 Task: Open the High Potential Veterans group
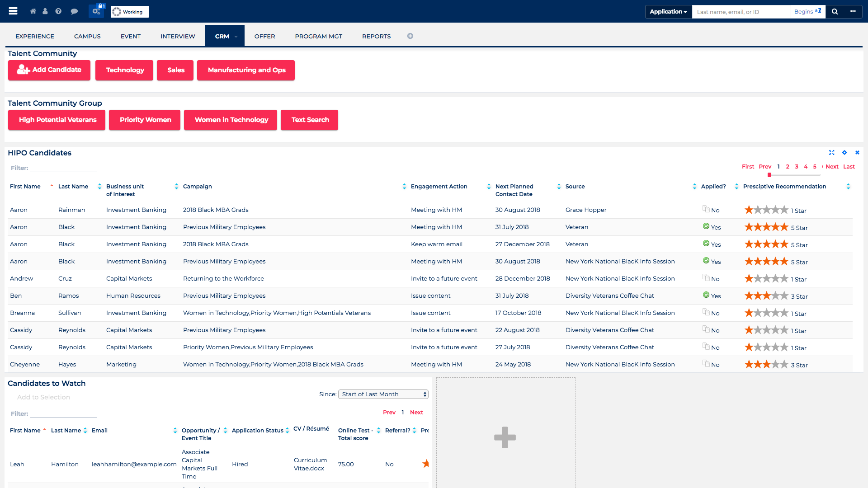pos(56,120)
